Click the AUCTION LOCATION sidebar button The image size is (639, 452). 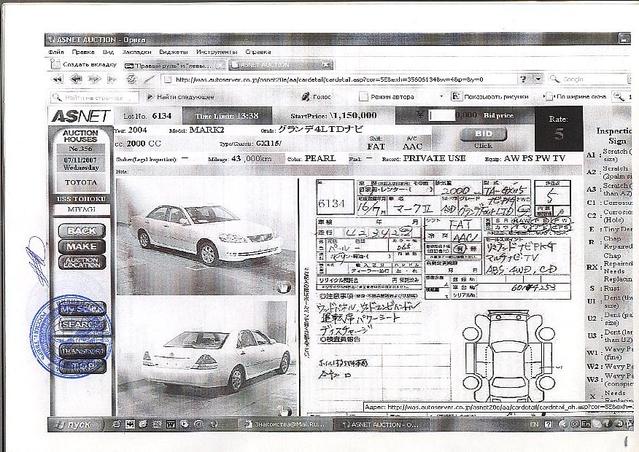point(82,262)
